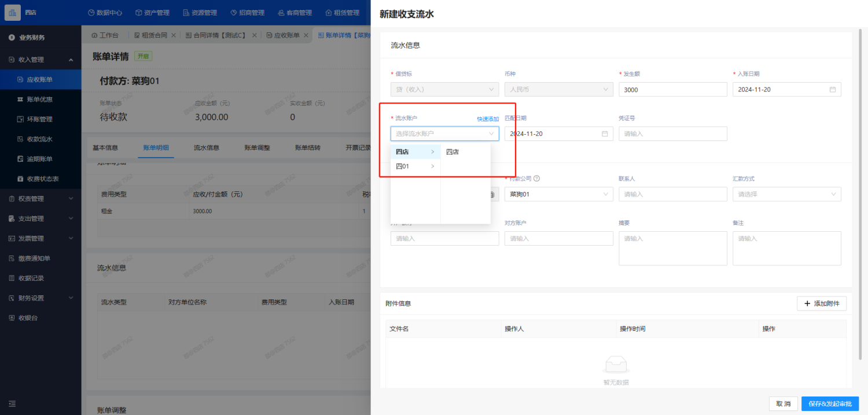
Task: Open 收据记录 in the sidebar
Action: pos(41,278)
